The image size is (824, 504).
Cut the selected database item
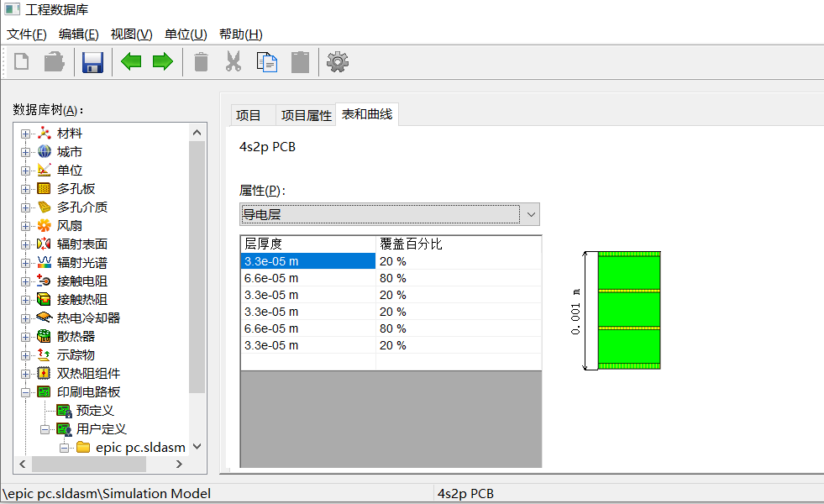tap(234, 61)
